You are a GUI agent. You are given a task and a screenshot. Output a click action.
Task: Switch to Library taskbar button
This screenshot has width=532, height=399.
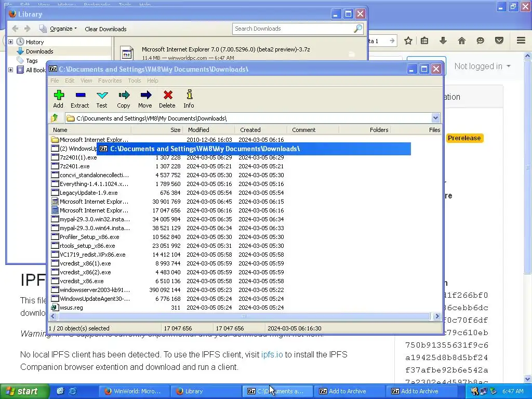(x=206, y=391)
